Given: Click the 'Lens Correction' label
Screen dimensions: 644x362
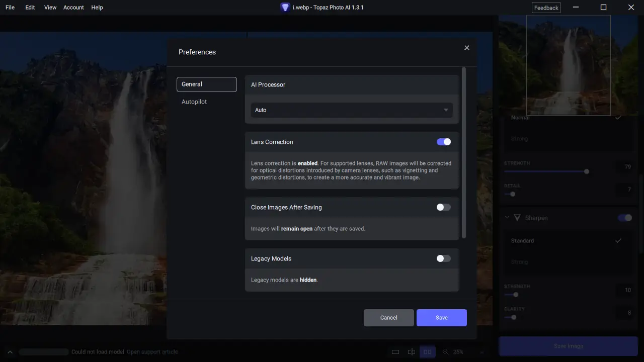Looking at the screenshot, I should click(272, 142).
